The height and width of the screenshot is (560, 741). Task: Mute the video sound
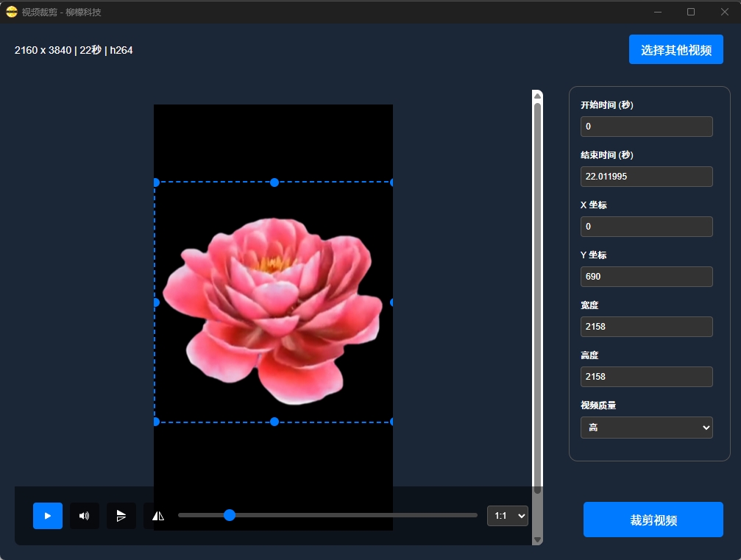(85, 516)
